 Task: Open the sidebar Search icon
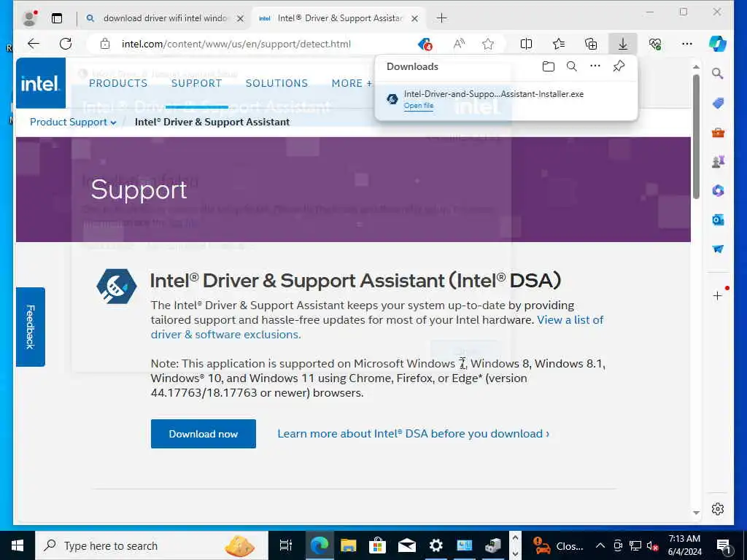(718, 74)
